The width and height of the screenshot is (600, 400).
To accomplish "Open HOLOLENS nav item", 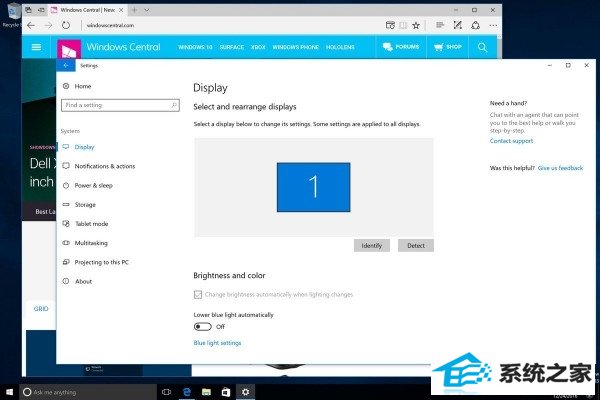I will pos(340,47).
